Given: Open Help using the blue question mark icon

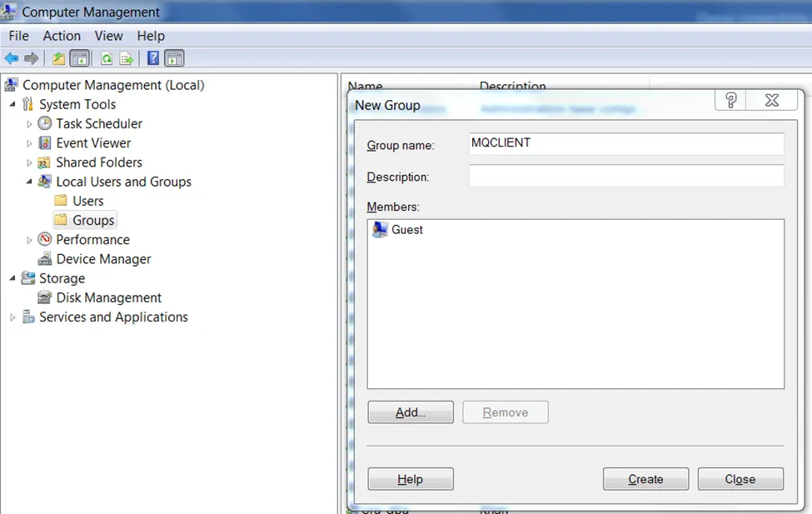Looking at the screenshot, I should click(x=152, y=57).
